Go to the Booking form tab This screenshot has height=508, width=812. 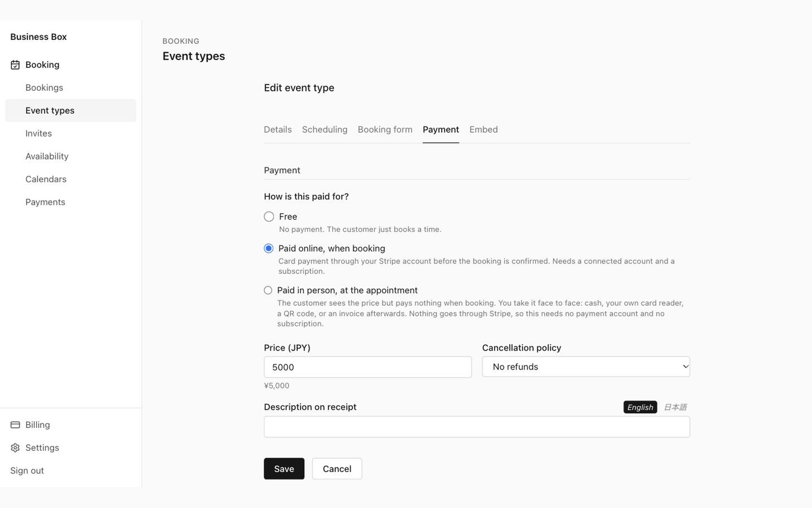(x=385, y=130)
